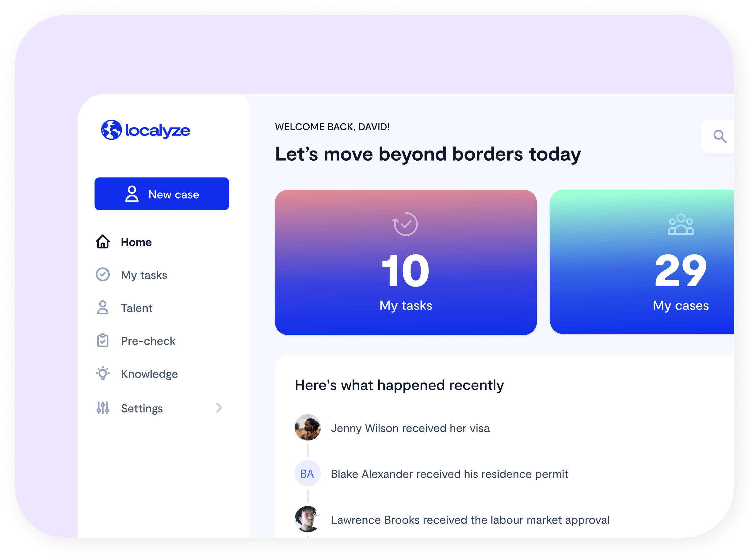Click the localyze globe logo
Screen dimensions: 756x560
[x=111, y=130]
